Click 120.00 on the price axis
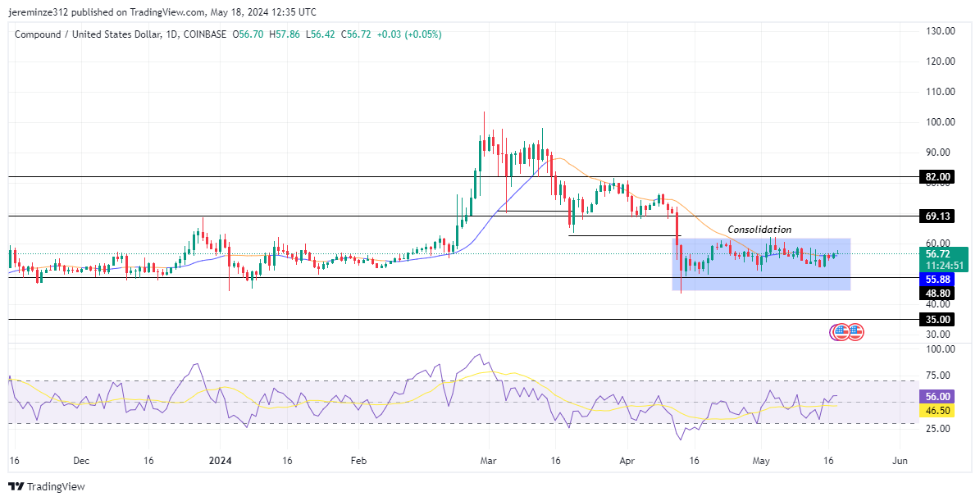This screenshot has height=501, width=980. 940,61
